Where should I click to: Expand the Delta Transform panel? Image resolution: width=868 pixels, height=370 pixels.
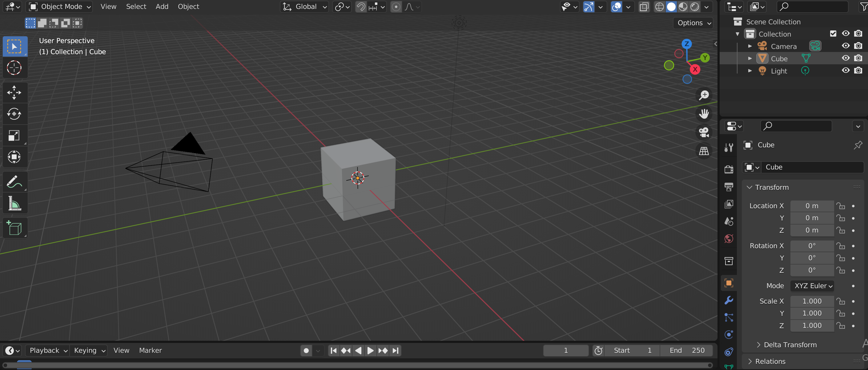pyautogui.click(x=790, y=344)
